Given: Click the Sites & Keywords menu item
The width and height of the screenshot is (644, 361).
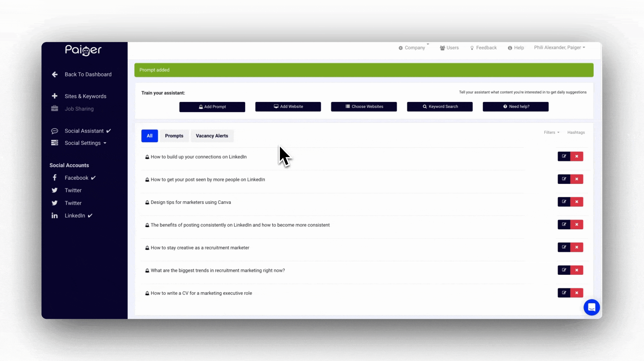Looking at the screenshot, I should click(86, 96).
